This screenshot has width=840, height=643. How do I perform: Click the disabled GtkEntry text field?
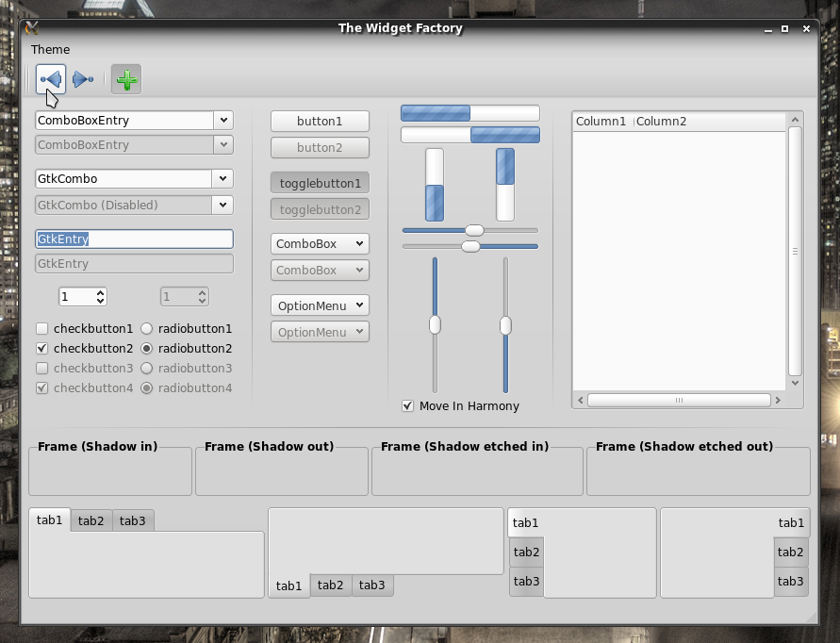(x=135, y=264)
